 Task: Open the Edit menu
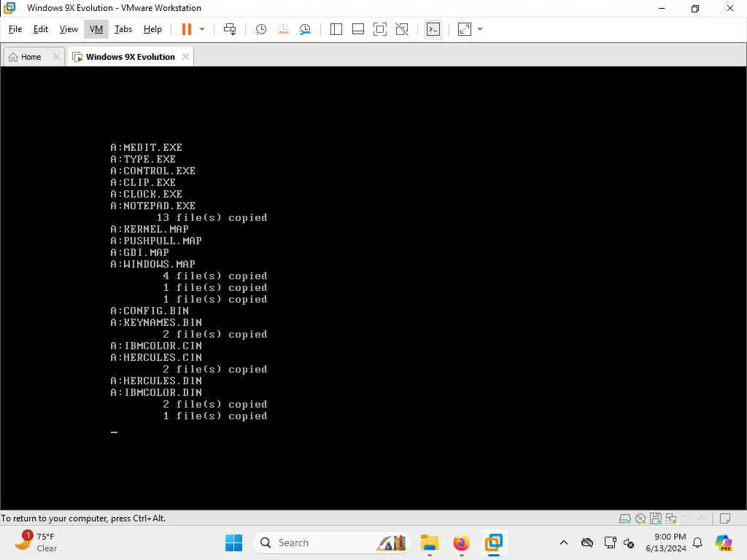[x=41, y=29]
